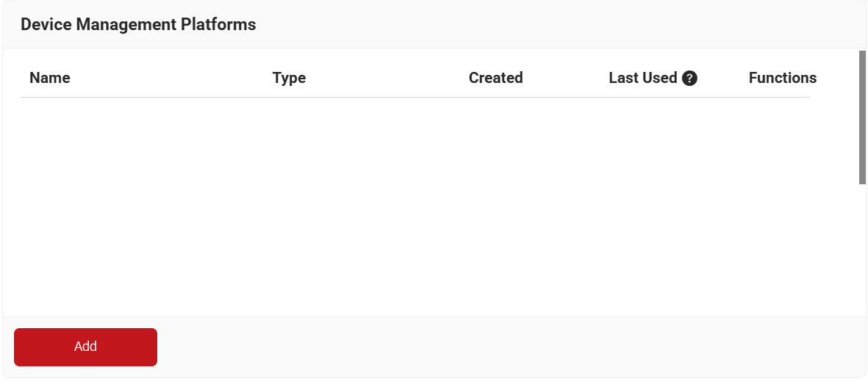The image size is (868, 381).
Task: Click the vertical scrollbar thumb
Action: click(x=862, y=117)
